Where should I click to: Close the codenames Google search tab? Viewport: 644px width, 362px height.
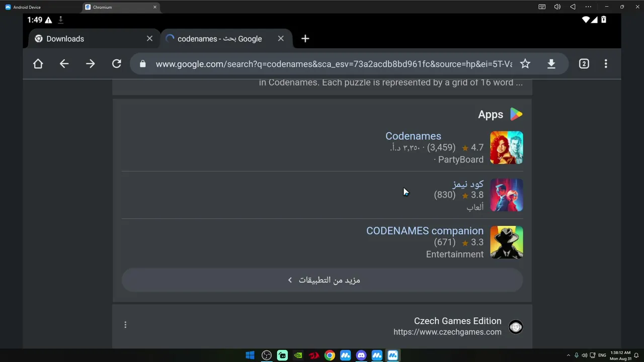281,39
